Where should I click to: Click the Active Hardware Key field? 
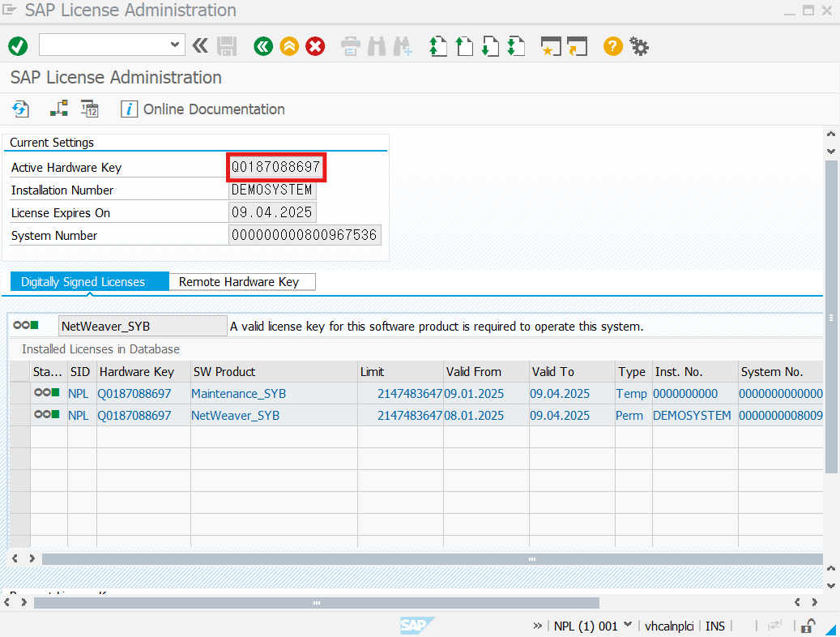pos(276,167)
